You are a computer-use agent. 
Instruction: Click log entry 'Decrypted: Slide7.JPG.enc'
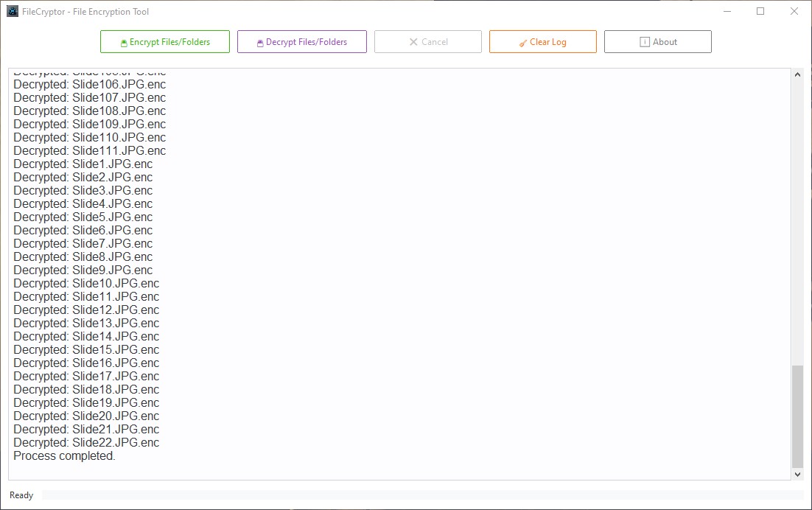[83, 244]
